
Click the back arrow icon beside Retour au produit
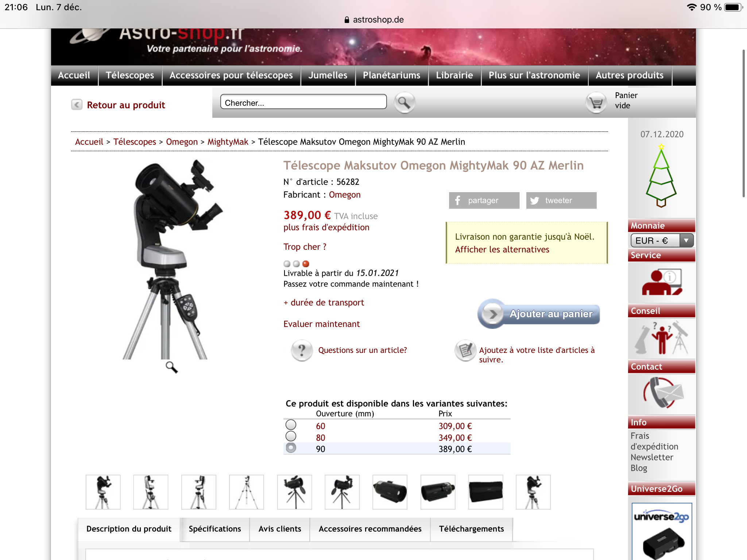[x=77, y=105]
